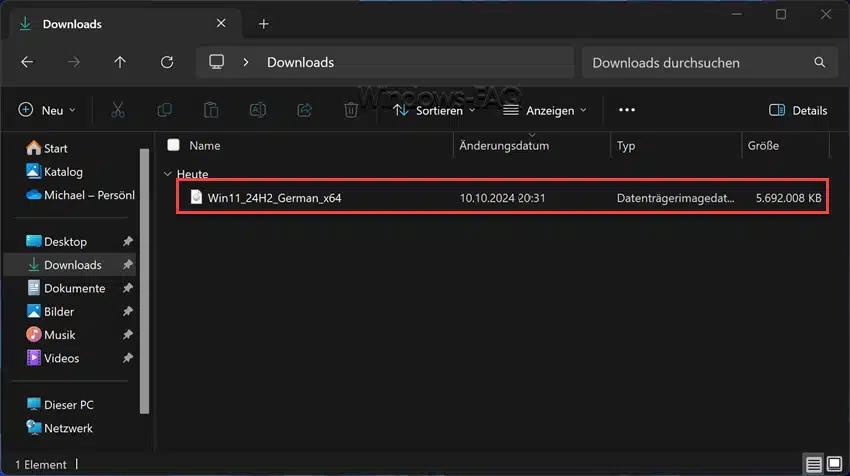Open Desktop in the sidebar
850x476 pixels.
(x=56, y=241)
